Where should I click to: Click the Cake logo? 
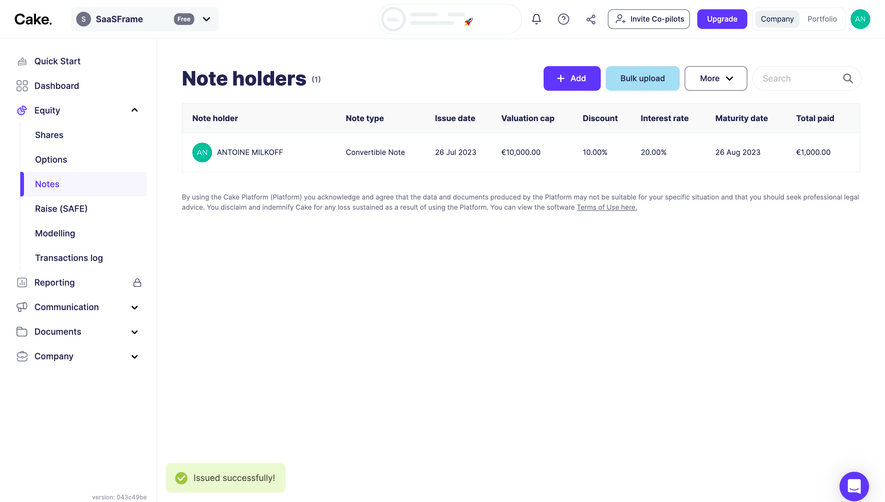tap(33, 19)
